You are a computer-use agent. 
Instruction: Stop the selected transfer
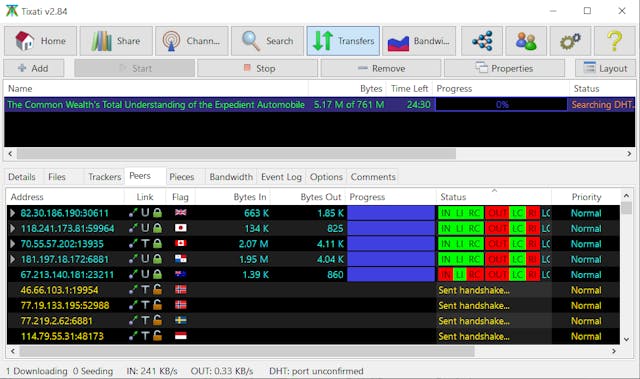click(258, 68)
